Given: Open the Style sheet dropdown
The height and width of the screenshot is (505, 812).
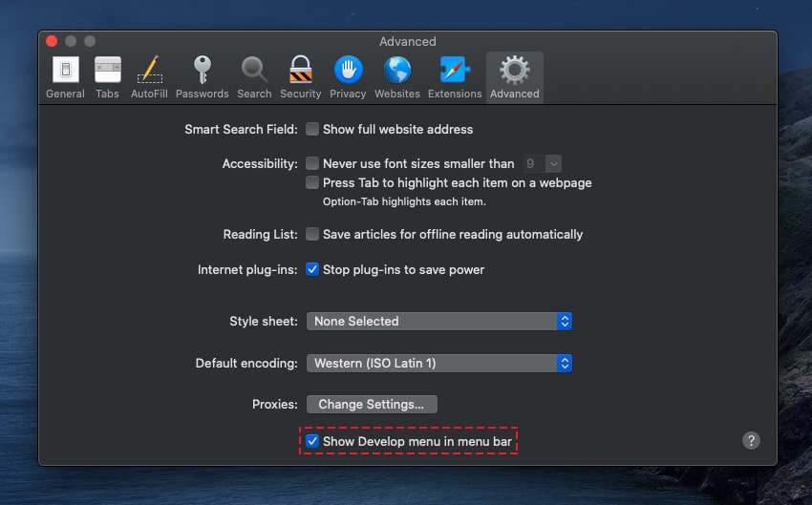Looking at the screenshot, I should click(438, 321).
